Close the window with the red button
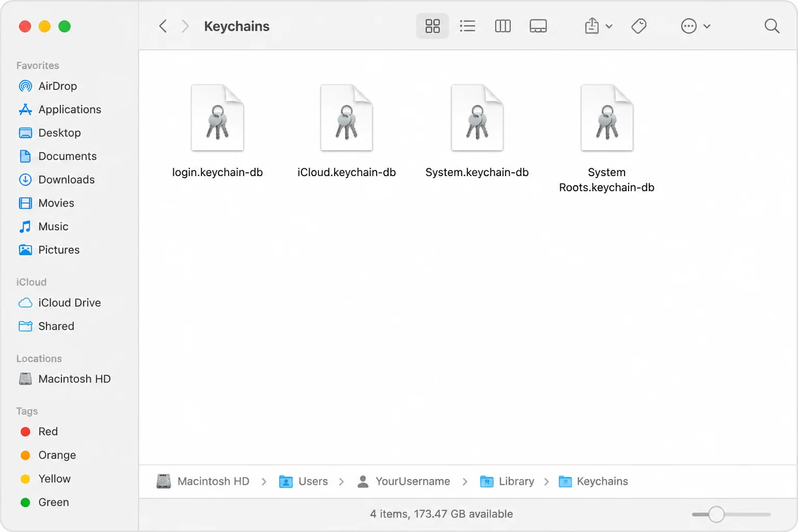Viewport: 798px width, 532px height. tap(25, 26)
